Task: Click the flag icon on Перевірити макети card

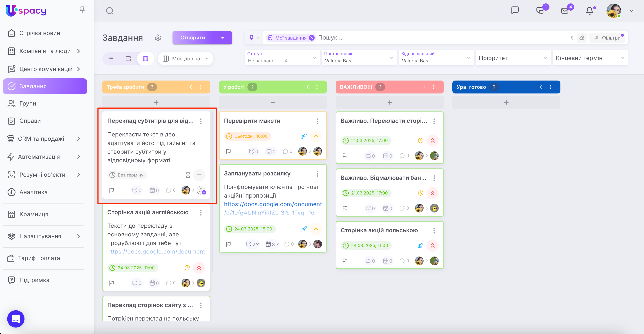Action: (228, 151)
